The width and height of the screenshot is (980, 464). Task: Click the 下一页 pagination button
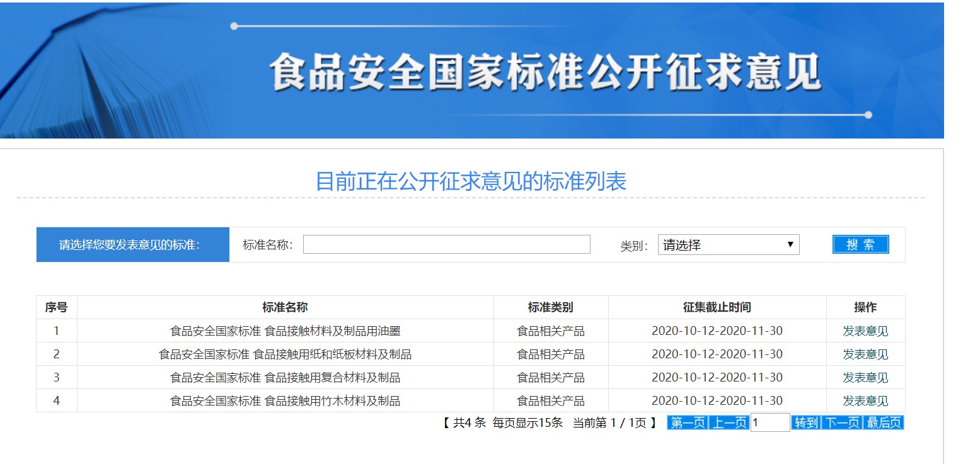click(841, 423)
